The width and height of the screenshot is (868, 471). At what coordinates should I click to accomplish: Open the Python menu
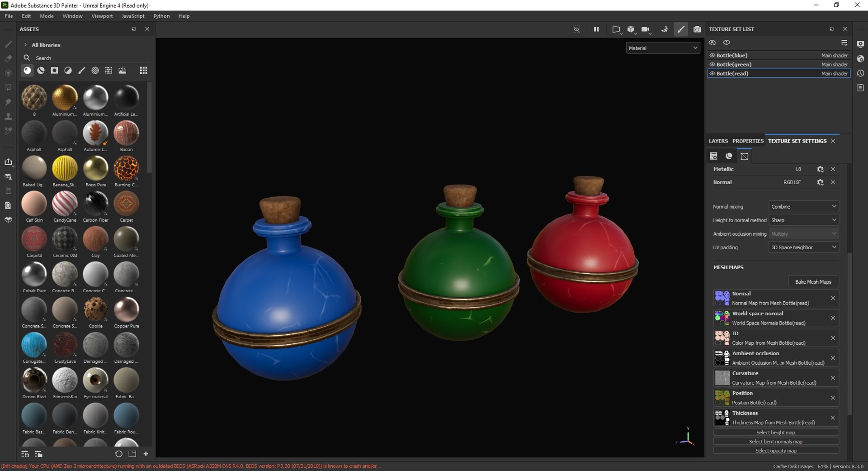click(161, 16)
